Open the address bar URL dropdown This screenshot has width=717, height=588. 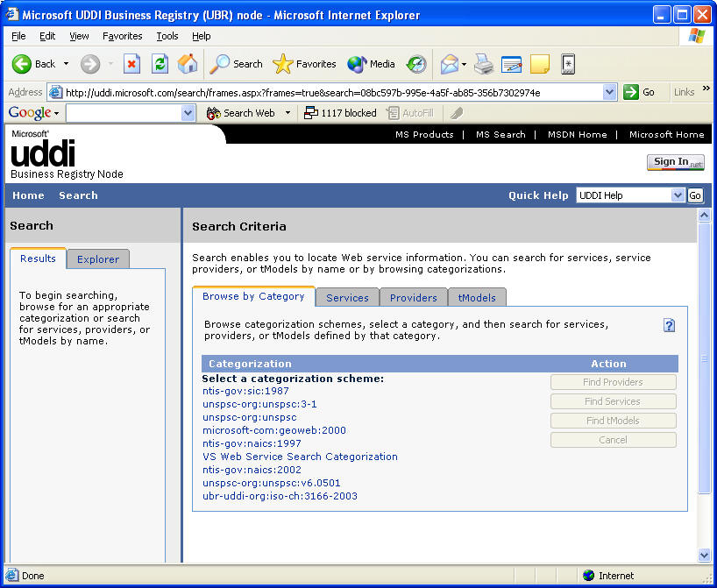(x=609, y=92)
